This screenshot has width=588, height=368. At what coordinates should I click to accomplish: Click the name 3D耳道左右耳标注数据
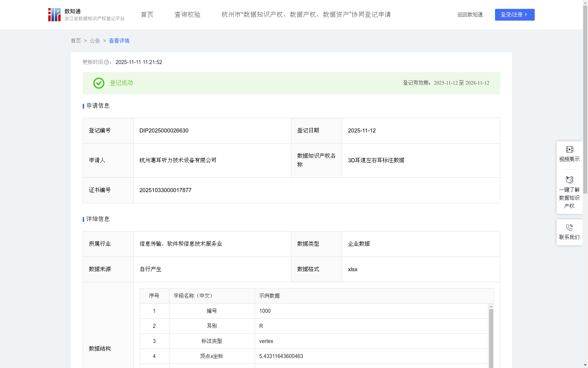376,160
